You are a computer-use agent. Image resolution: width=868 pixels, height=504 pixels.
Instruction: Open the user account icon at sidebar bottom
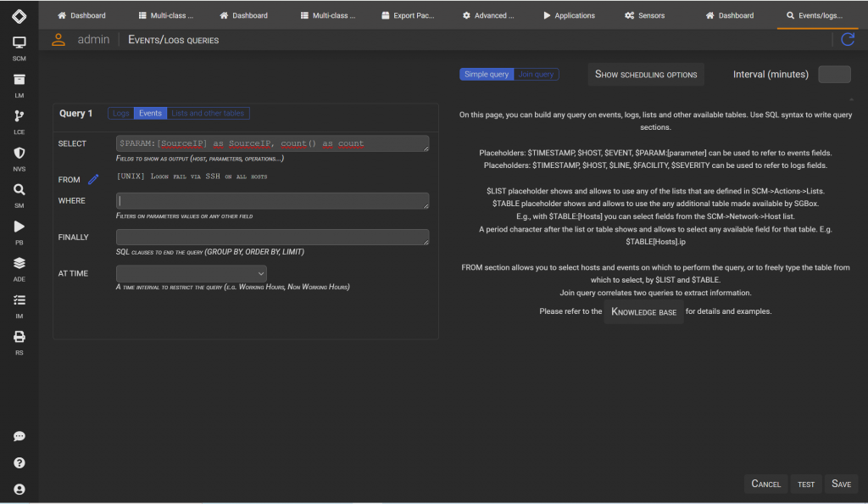(19, 490)
